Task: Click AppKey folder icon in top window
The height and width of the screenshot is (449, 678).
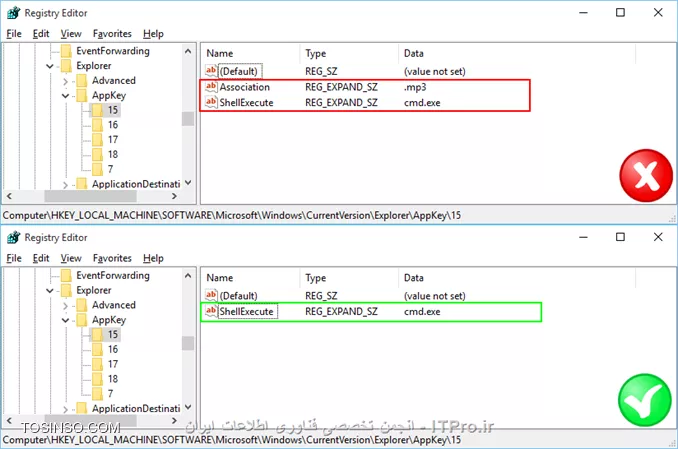Action: 82,95
